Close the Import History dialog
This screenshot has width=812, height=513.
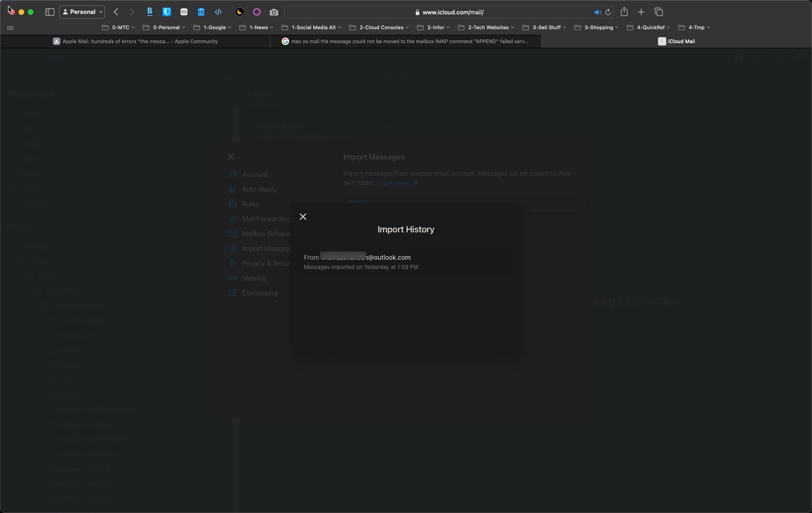pyautogui.click(x=303, y=217)
